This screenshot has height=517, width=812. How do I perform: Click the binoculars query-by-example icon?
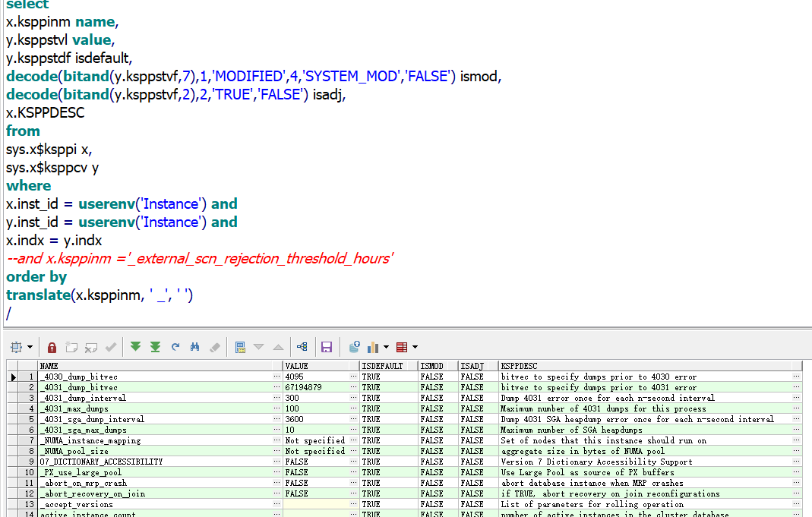pyautogui.click(x=194, y=347)
